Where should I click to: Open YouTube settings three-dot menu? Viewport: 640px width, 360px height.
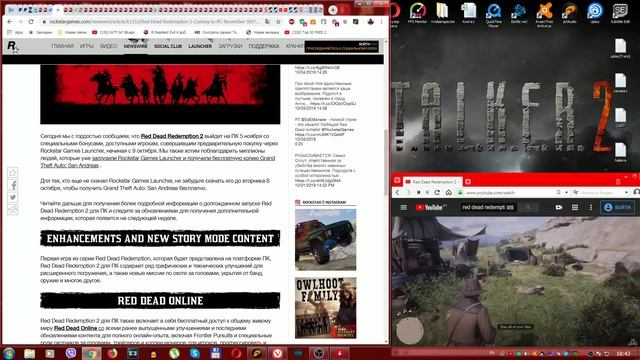[591, 207]
